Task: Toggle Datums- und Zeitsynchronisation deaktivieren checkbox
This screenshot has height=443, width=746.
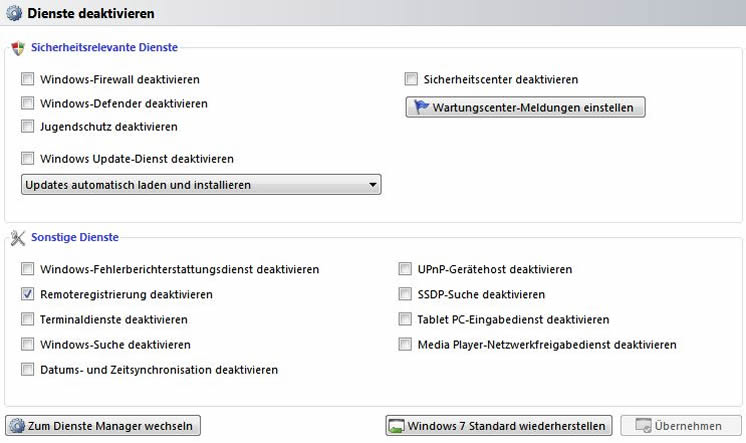Action: tap(28, 370)
